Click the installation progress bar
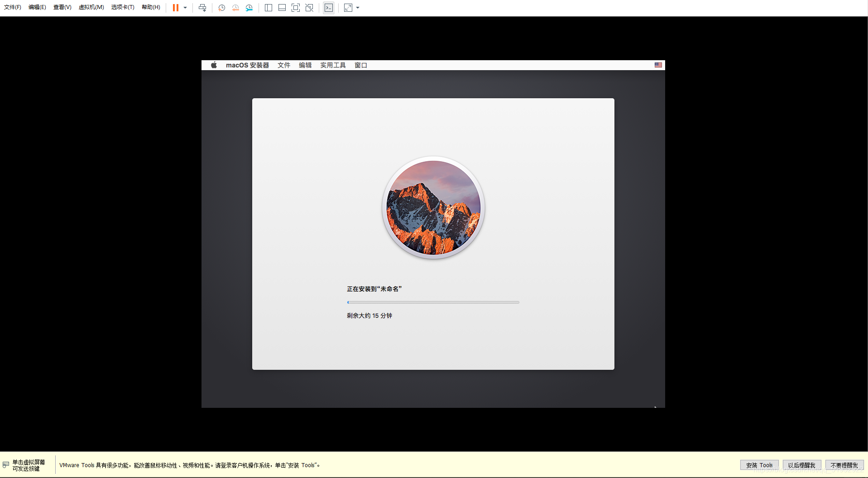Image resolution: width=868 pixels, height=478 pixels. tap(433, 302)
